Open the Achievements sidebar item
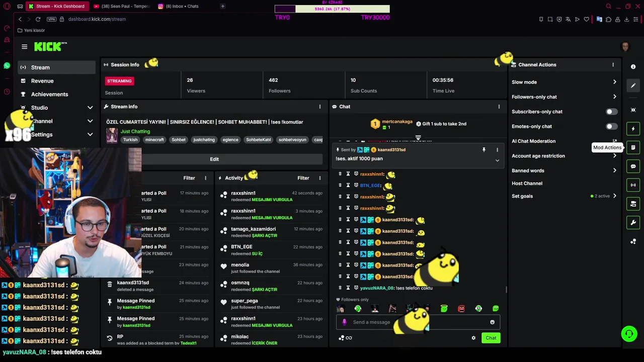The width and height of the screenshot is (644, 362). click(x=56, y=95)
